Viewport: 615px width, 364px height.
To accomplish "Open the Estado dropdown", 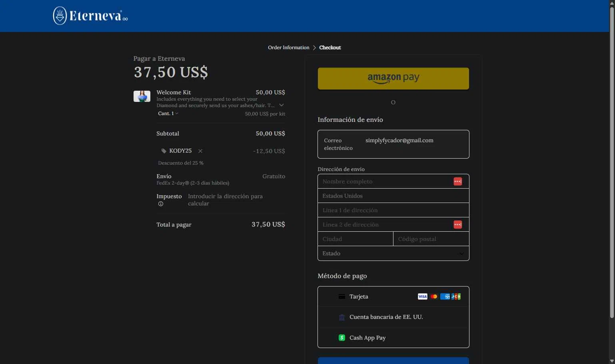I will point(393,253).
